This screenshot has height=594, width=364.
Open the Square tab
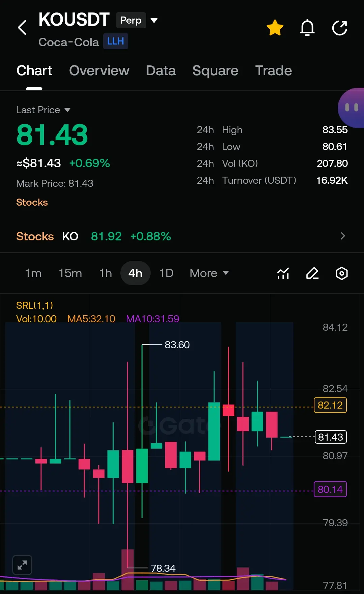[215, 71]
